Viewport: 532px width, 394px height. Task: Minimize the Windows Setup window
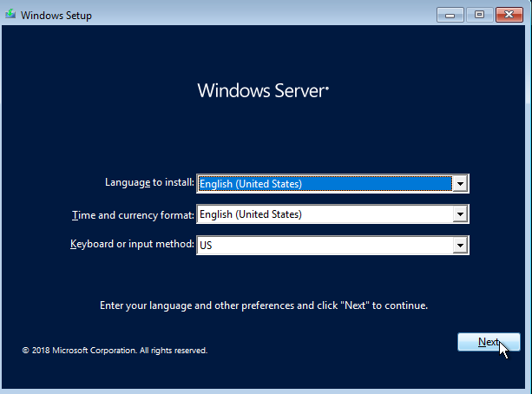click(x=450, y=15)
